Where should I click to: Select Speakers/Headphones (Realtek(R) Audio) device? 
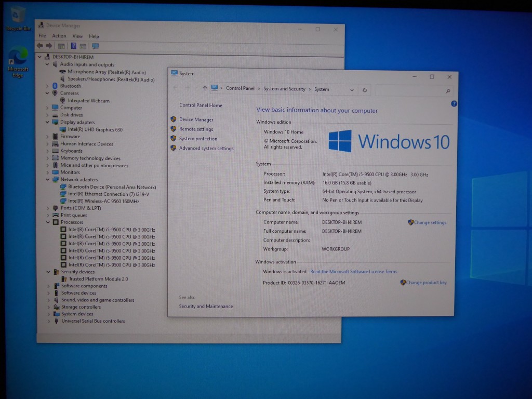(x=111, y=79)
